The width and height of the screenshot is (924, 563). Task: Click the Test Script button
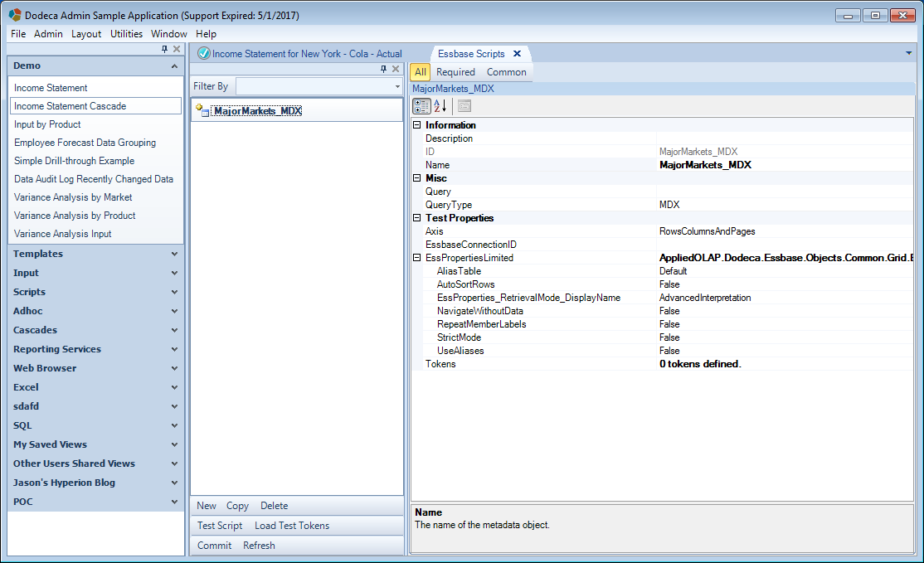(220, 526)
